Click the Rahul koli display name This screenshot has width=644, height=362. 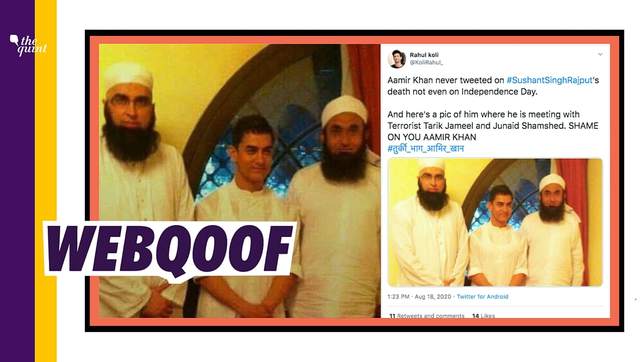pos(424,55)
